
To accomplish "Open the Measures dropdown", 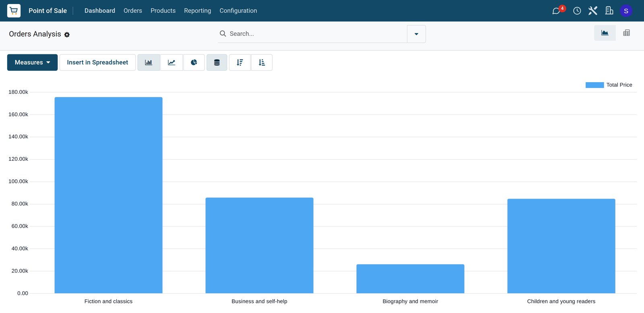I will (32, 62).
